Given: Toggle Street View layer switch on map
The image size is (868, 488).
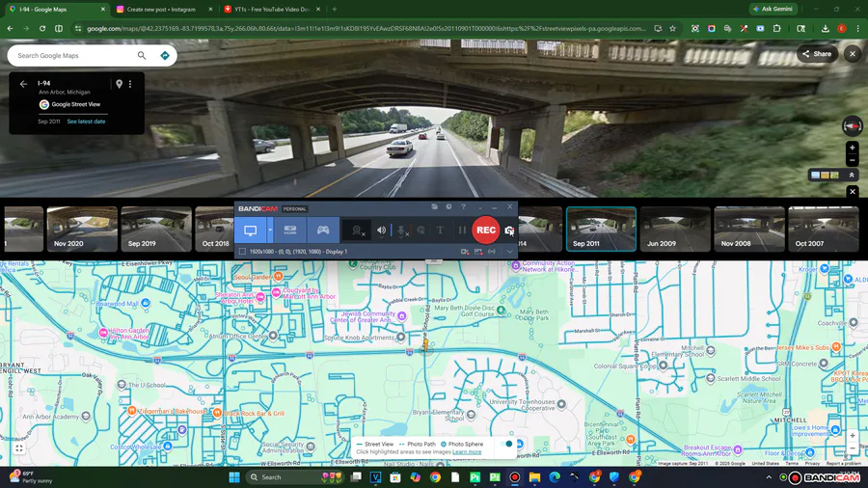Looking at the screenshot, I should [x=506, y=444].
